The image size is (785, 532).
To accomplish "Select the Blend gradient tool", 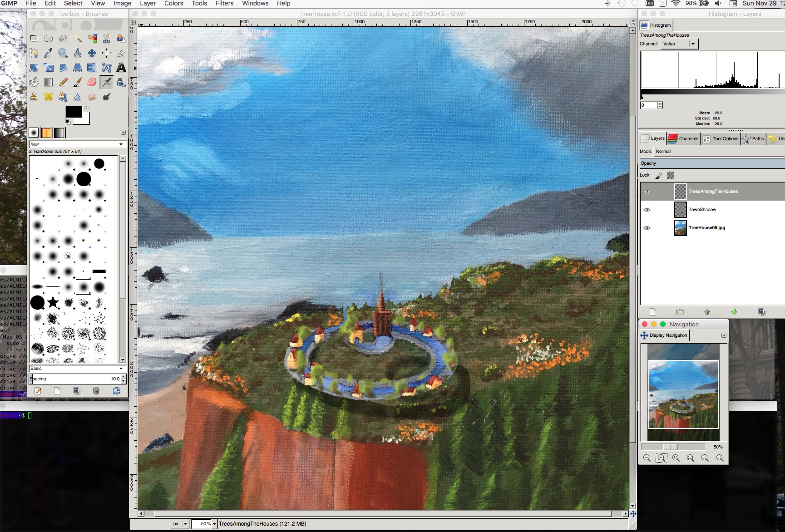I will [x=49, y=82].
